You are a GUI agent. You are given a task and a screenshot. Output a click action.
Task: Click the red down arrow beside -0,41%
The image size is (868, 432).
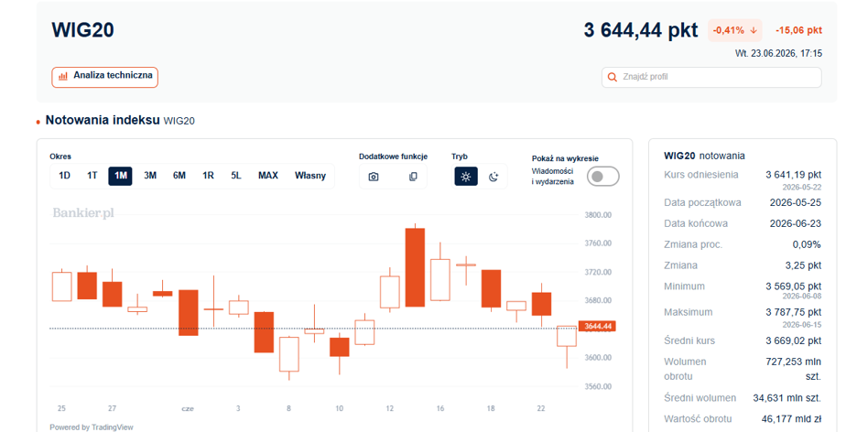point(753,30)
